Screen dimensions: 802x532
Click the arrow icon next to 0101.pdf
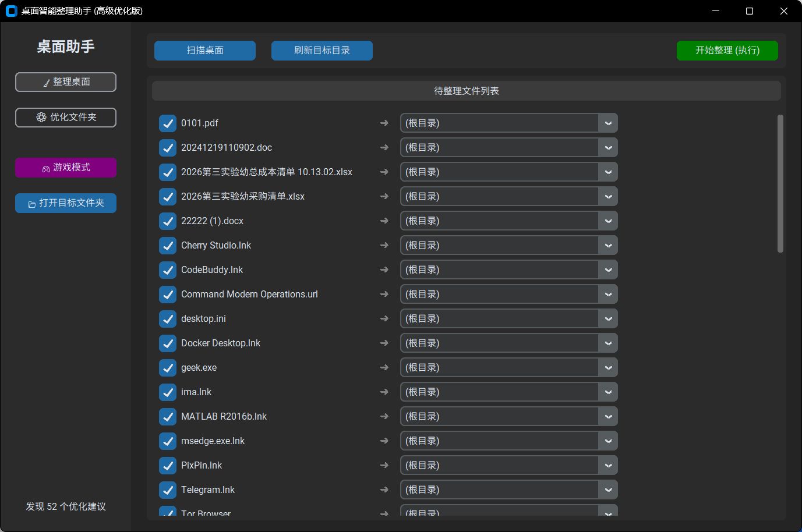(x=383, y=123)
